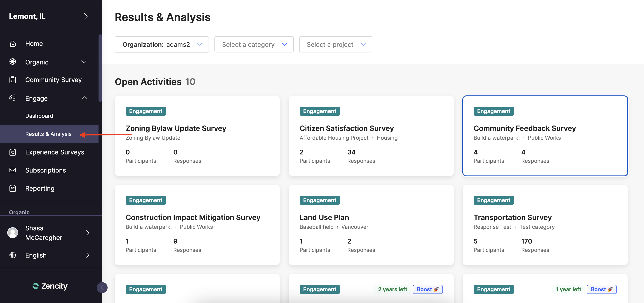The image size is (644, 303).
Task: Select Results & Analysis menu item
Action: (49, 134)
